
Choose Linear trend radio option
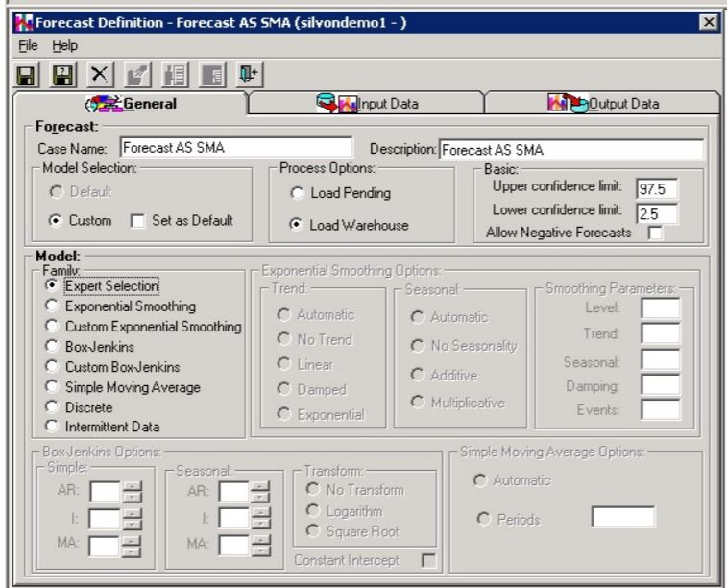point(283,364)
